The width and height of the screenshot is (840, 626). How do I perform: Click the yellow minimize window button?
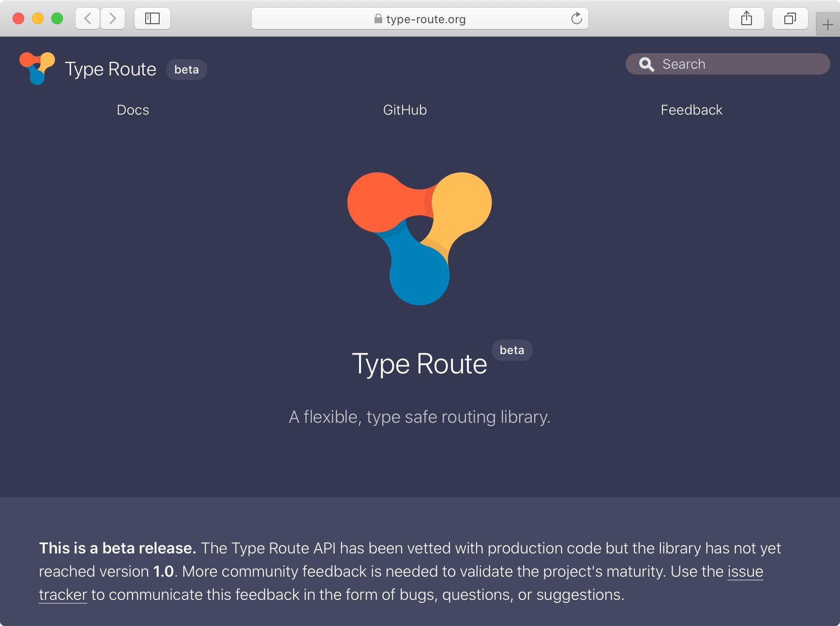point(38,18)
